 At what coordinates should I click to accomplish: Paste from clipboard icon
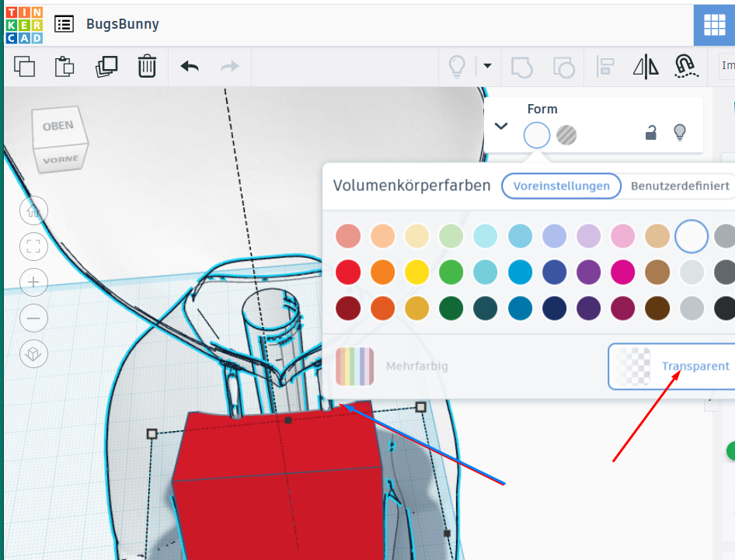point(64,67)
